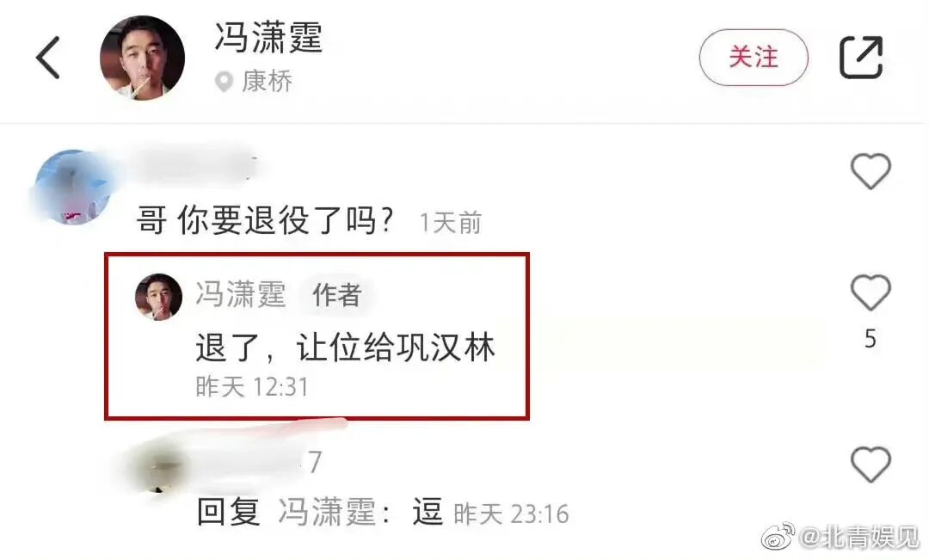Open the share icon in header
The width and height of the screenshot is (929, 560).
(x=861, y=57)
